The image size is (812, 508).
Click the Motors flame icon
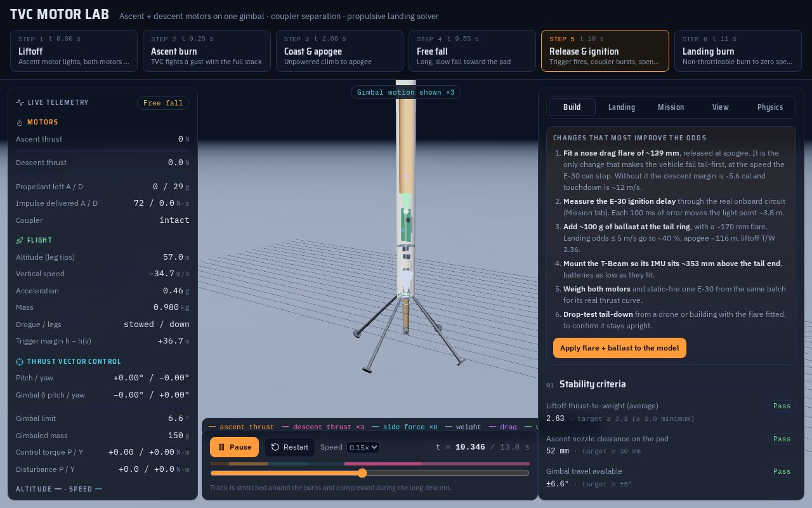click(20, 122)
